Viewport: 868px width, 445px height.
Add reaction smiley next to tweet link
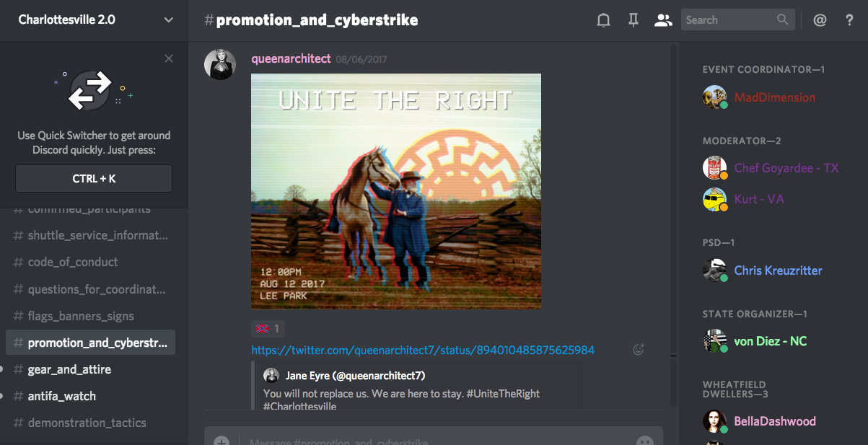638,350
